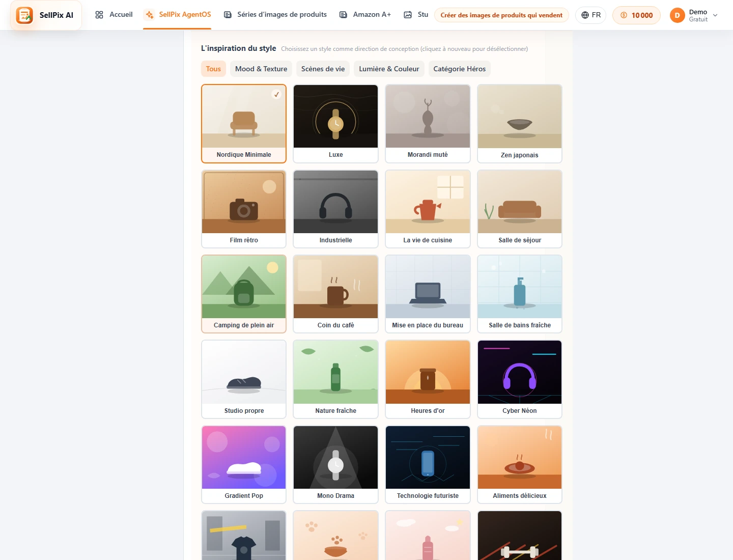
Task: Open the Accueil home page
Action: (114, 15)
